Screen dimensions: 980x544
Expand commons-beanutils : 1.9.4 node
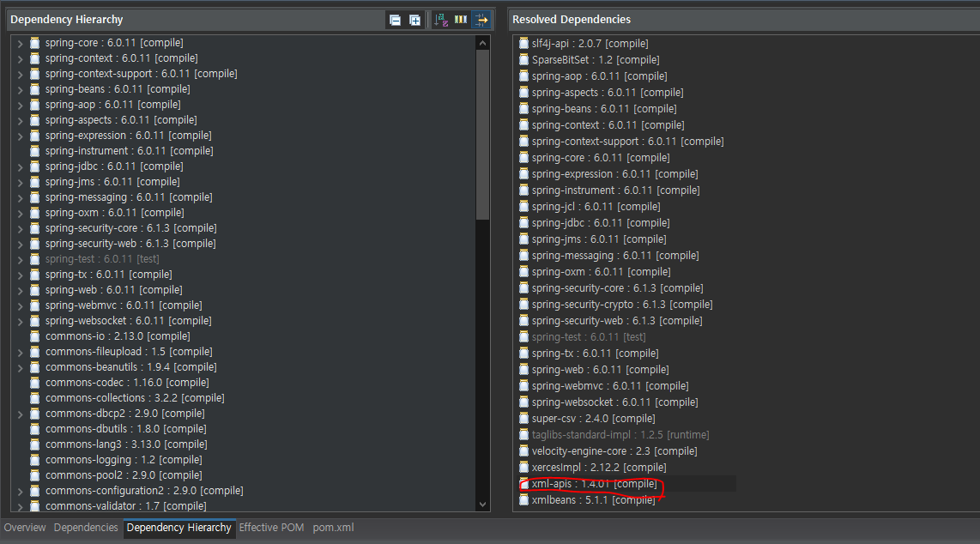[20, 368]
